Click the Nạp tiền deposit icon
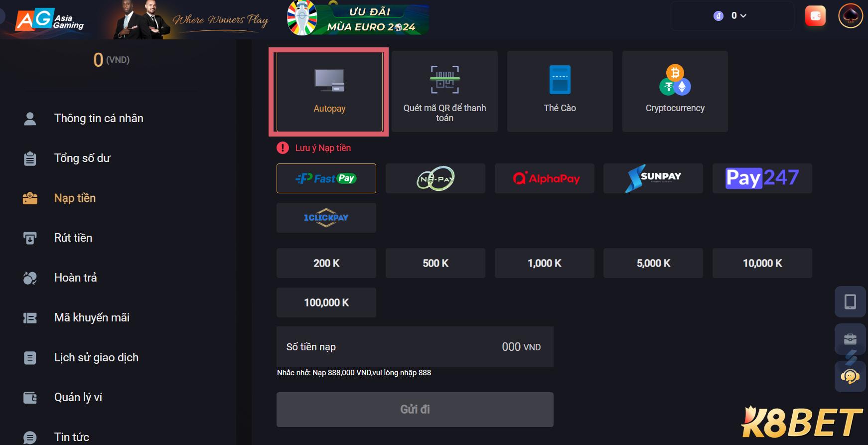The image size is (868, 445). tap(30, 198)
